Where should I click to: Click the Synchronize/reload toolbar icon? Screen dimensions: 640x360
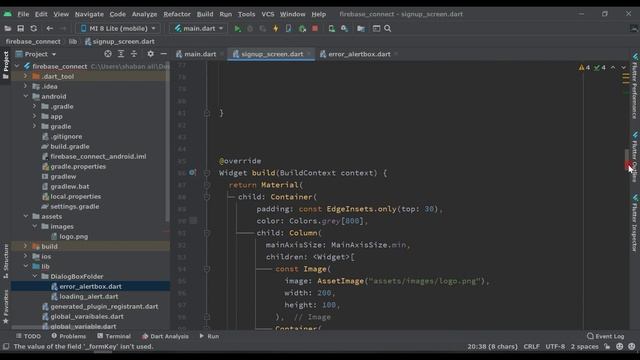click(33, 29)
